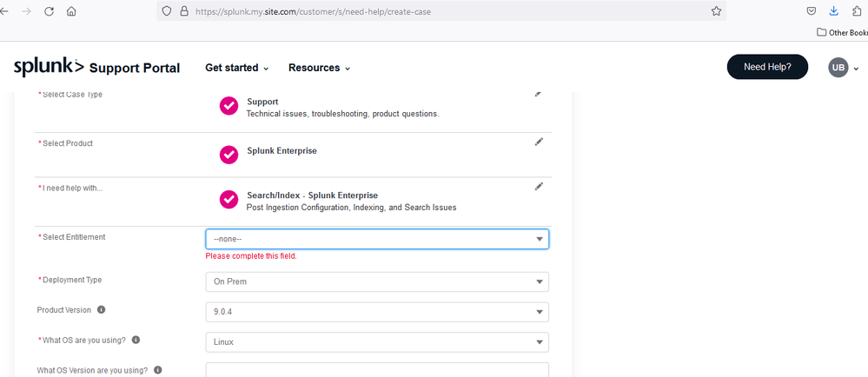Click the pencil icon for Select Case Type
The image size is (868, 377).
point(539,93)
